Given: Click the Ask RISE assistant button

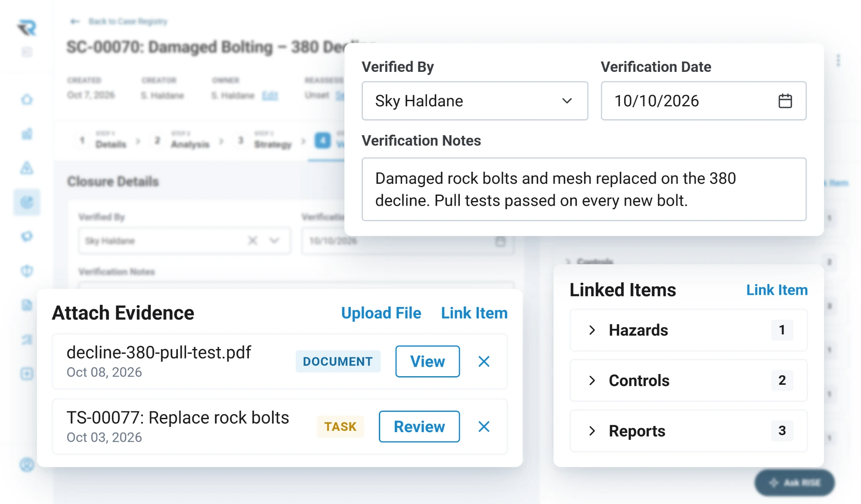Looking at the screenshot, I should click(x=794, y=483).
